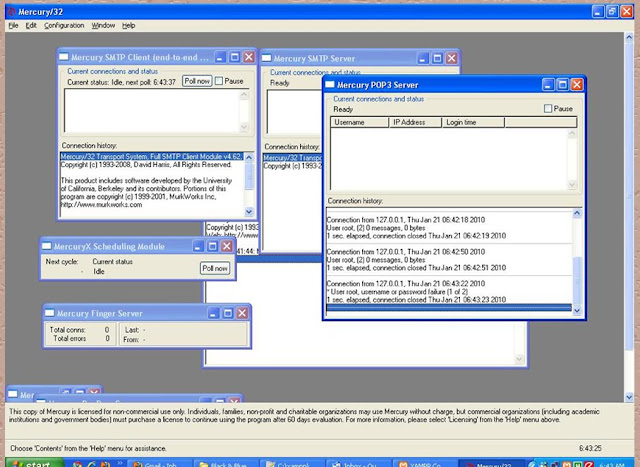Enable Pause checkbox in POP3 Server window
This screenshot has height=467, width=640.
click(548, 109)
